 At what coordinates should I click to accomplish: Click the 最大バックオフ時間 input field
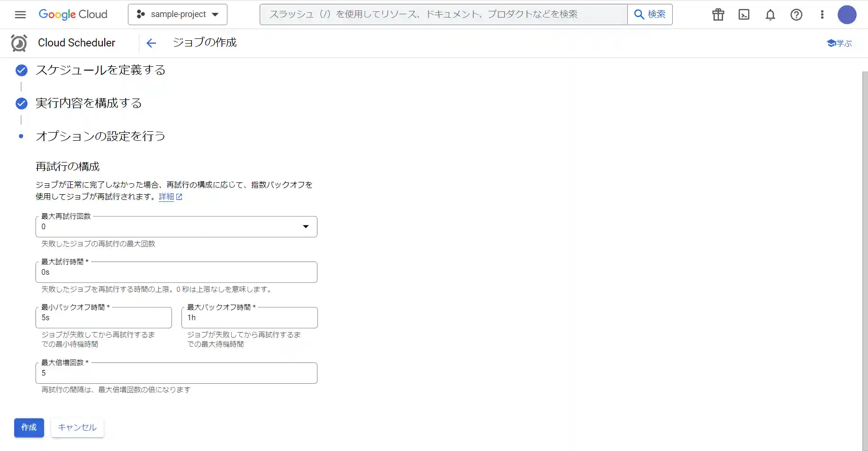(249, 318)
